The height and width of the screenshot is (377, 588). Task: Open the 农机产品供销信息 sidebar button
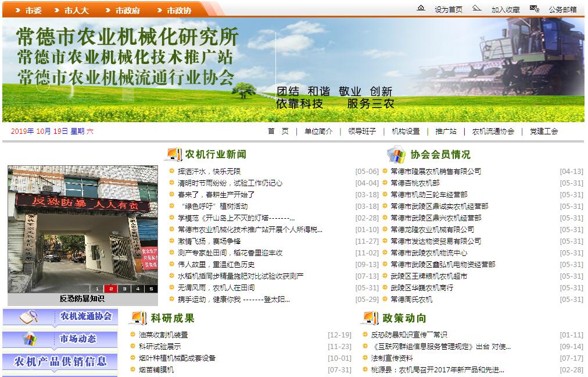click(x=60, y=361)
